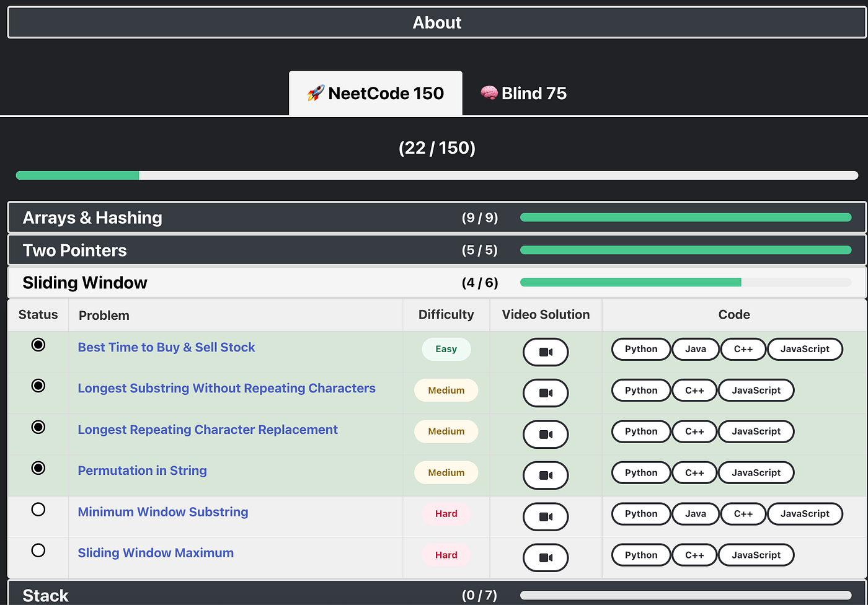The image size is (868, 605).
Task: Switch to the Blind 75 tab
Action: (523, 93)
